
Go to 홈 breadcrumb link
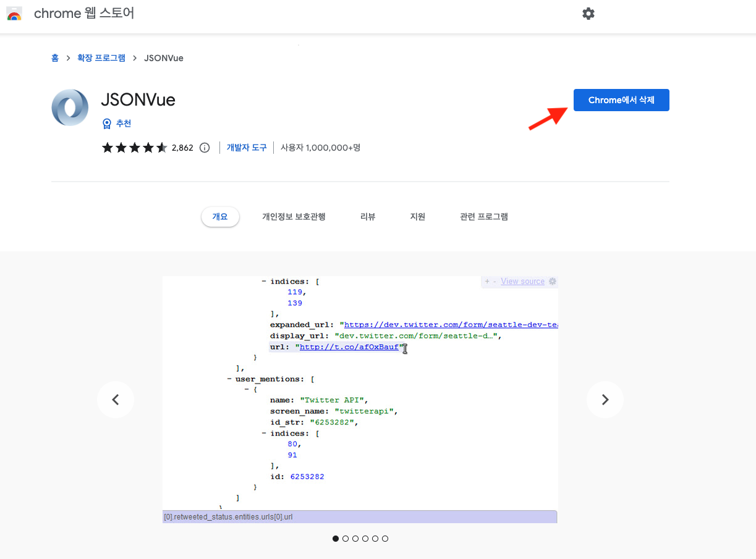coord(55,58)
